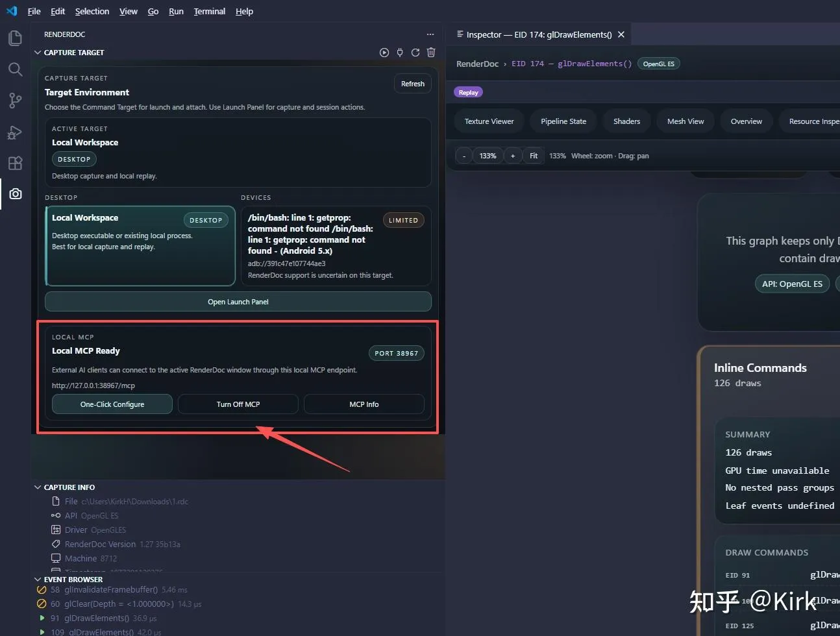Click the MCP Info button
Screen dimensions: 840x636
pyautogui.click(x=364, y=404)
